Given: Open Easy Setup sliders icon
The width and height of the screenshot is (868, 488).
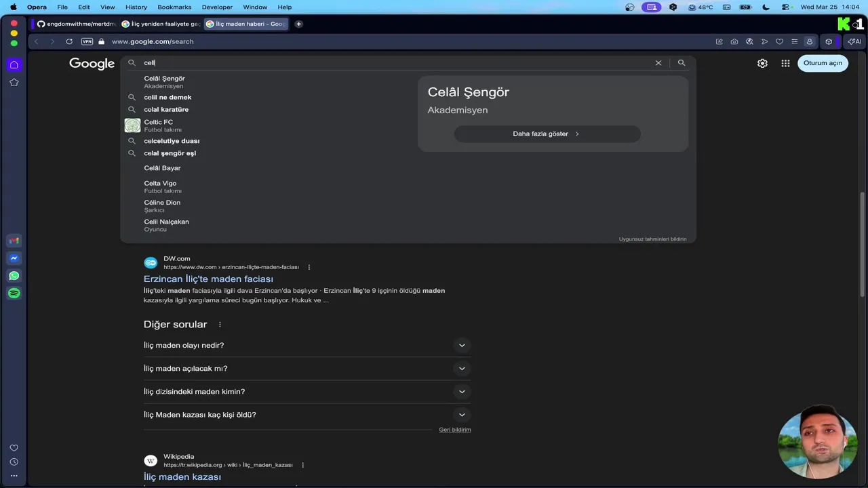Looking at the screenshot, I should [794, 41].
